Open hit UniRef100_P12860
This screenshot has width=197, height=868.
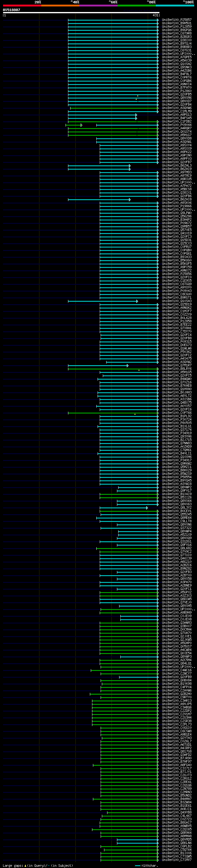(x=177, y=91)
